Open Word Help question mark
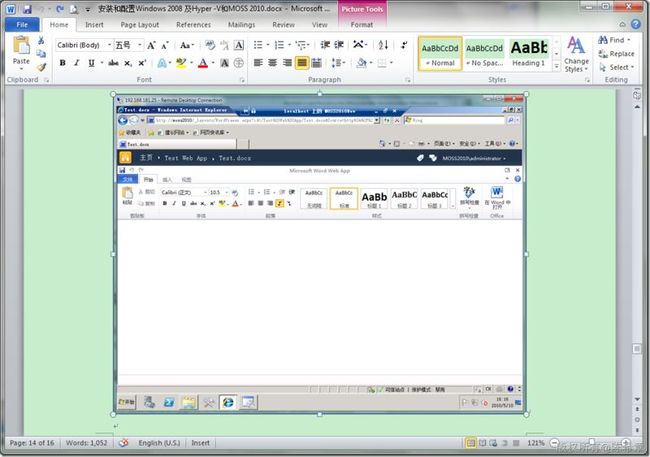 coord(636,24)
